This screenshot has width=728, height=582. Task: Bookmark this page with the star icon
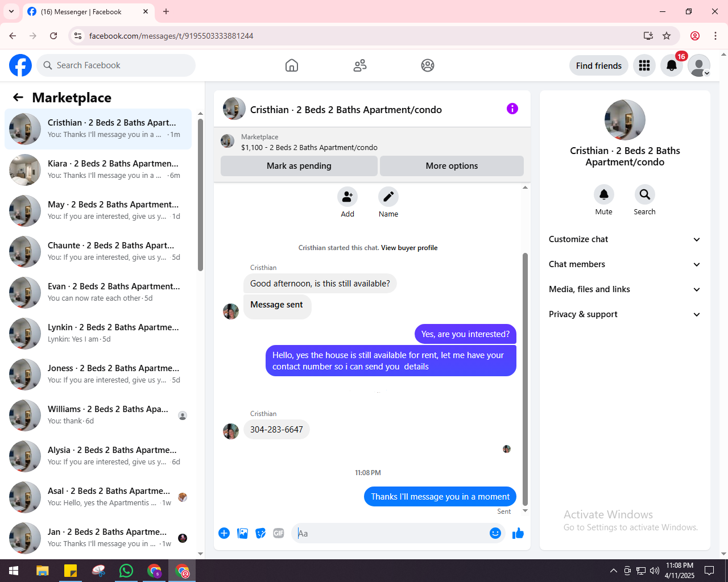667,36
